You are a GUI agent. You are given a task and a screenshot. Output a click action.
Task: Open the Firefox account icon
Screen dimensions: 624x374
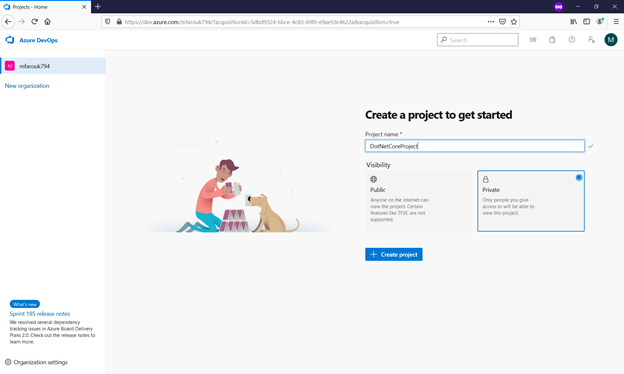point(600,21)
